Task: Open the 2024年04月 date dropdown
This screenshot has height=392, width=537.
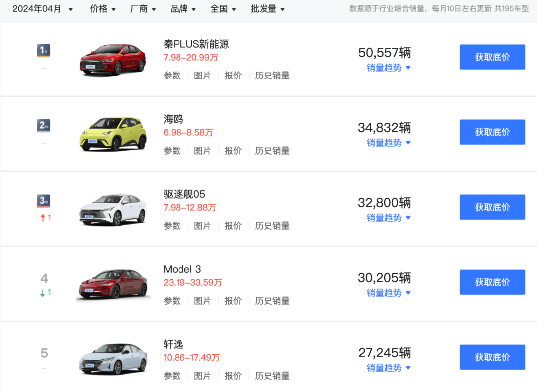Action: tap(43, 9)
